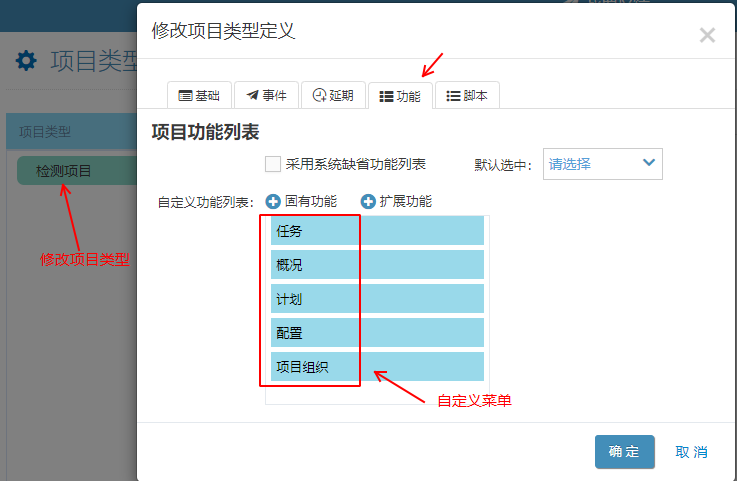Open the 脚本 tab
The width and height of the screenshot is (737, 481).
click(467, 96)
